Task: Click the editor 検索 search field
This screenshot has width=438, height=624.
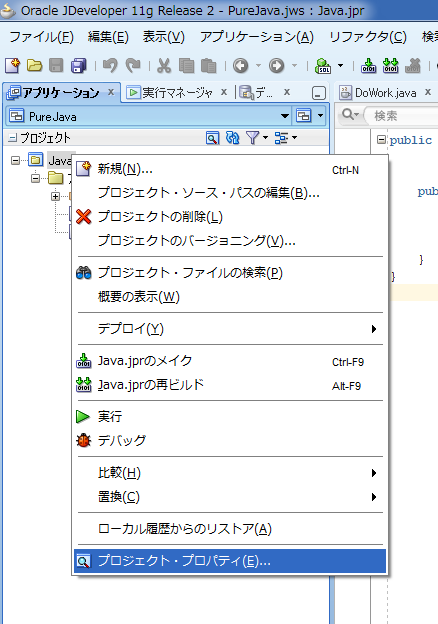Action: [402, 116]
